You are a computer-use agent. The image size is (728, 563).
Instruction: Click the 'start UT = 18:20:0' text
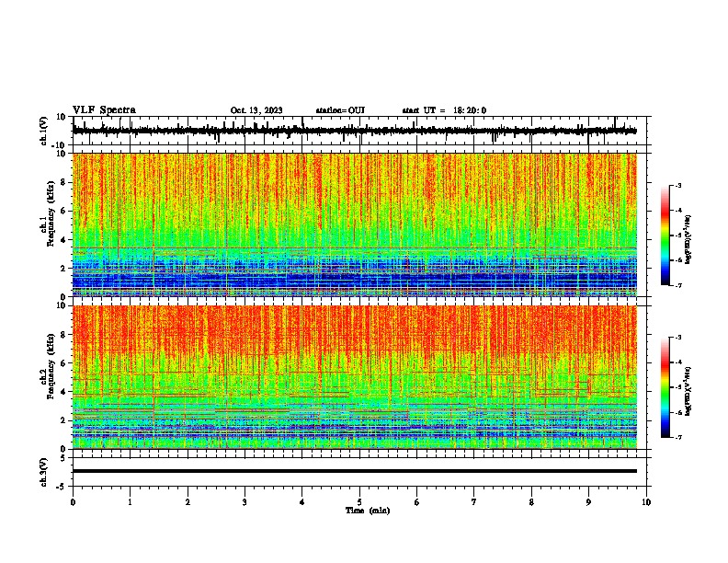(x=444, y=110)
